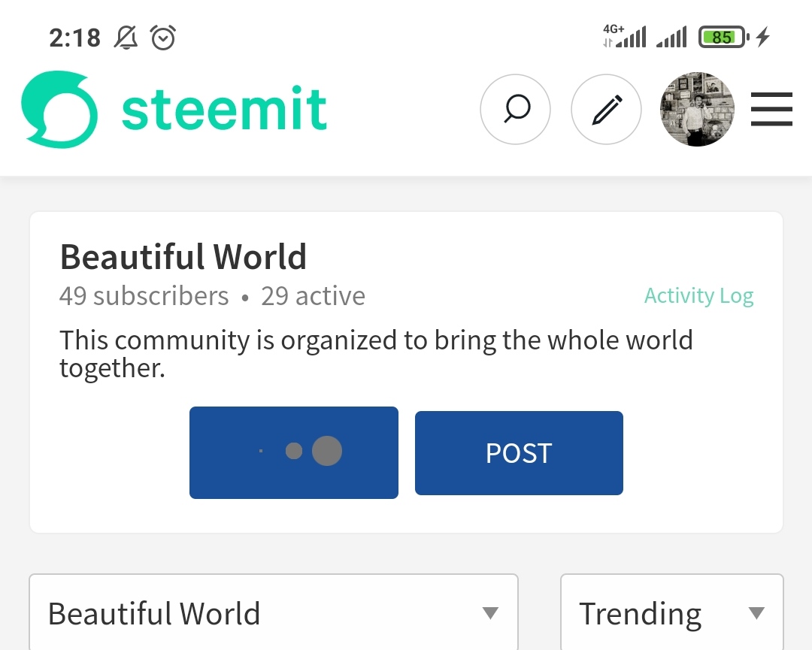Click the arrow on Beautiful World dropdown
The image size is (812, 650).
[x=490, y=613]
